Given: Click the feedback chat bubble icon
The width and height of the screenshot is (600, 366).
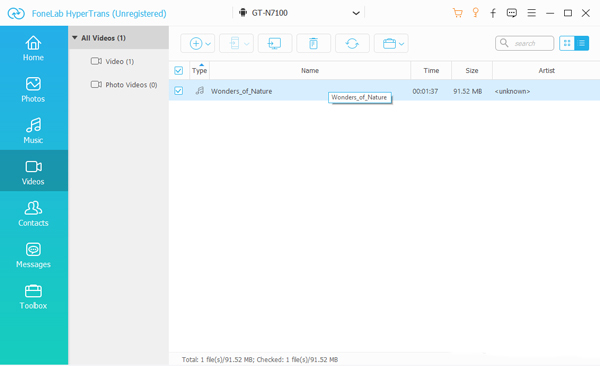Looking at the screenshot, I should tap(512, 13).
